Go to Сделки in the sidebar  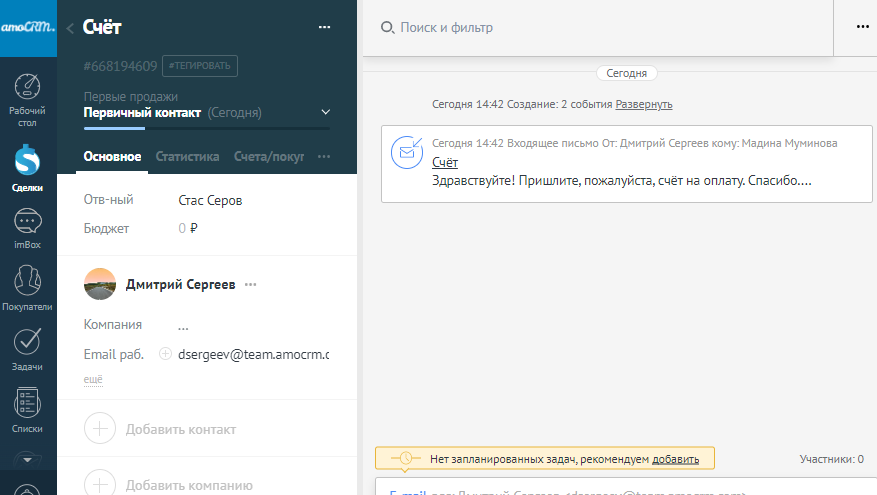28,158
